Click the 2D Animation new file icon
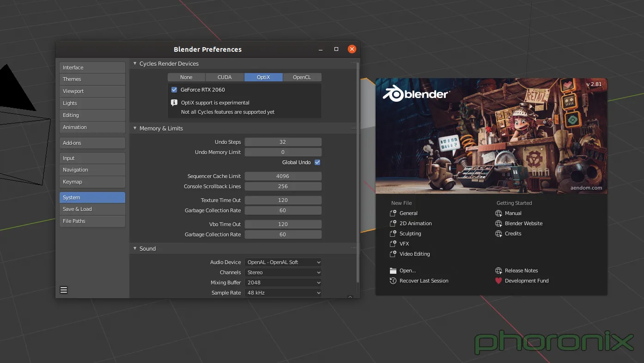644x363 pixels. point(393,223)
